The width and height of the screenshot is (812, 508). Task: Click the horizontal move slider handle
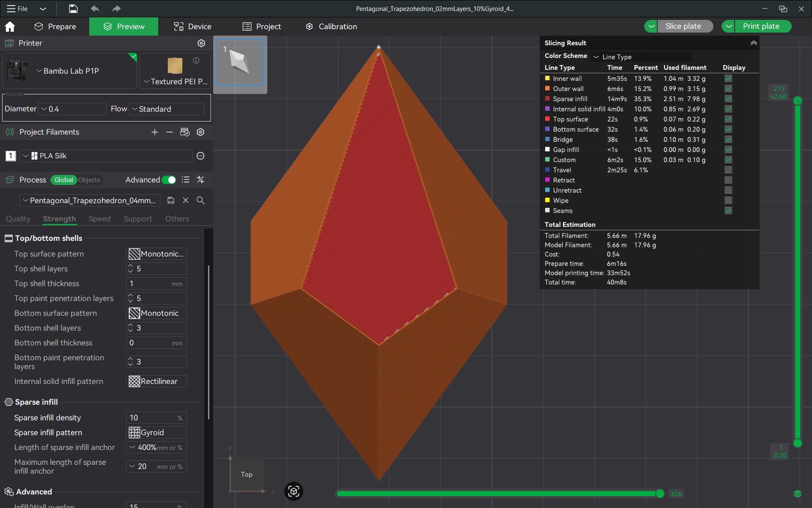tap(660, 494)
